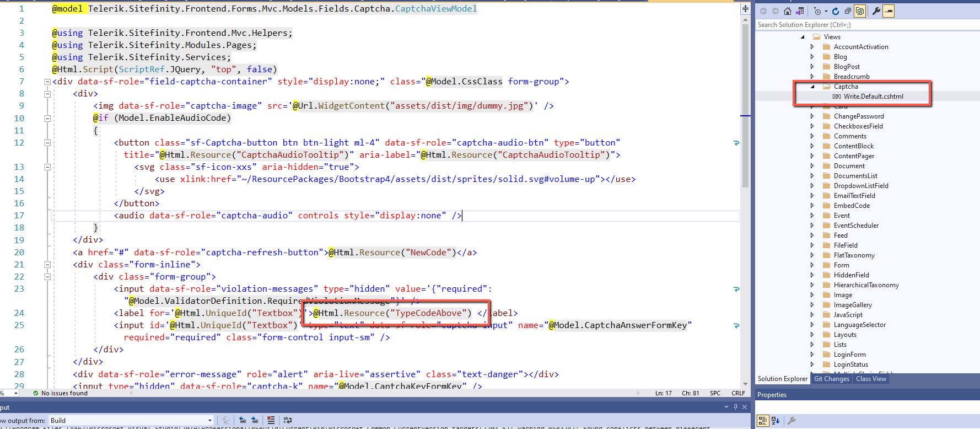
Task: Expand the ChangePassword folder
Action: point(812,116)
